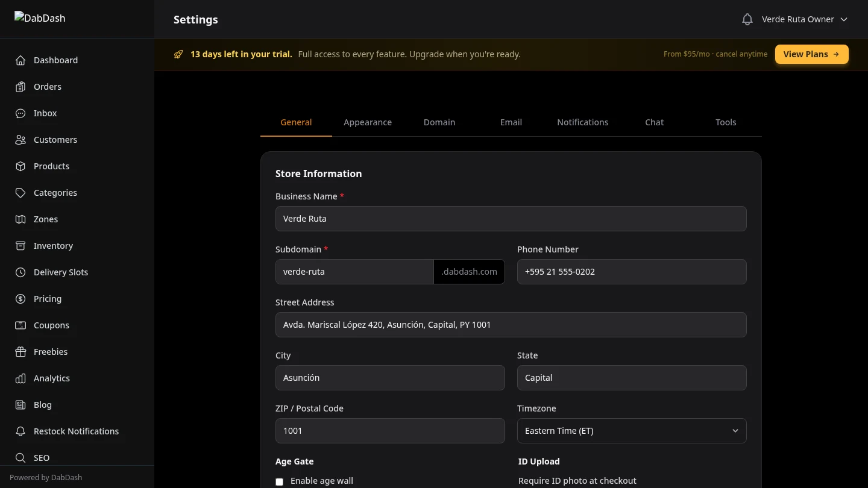Open the Notifications settings tab
This screenshot has width=868, height=488.
[582, 122]
